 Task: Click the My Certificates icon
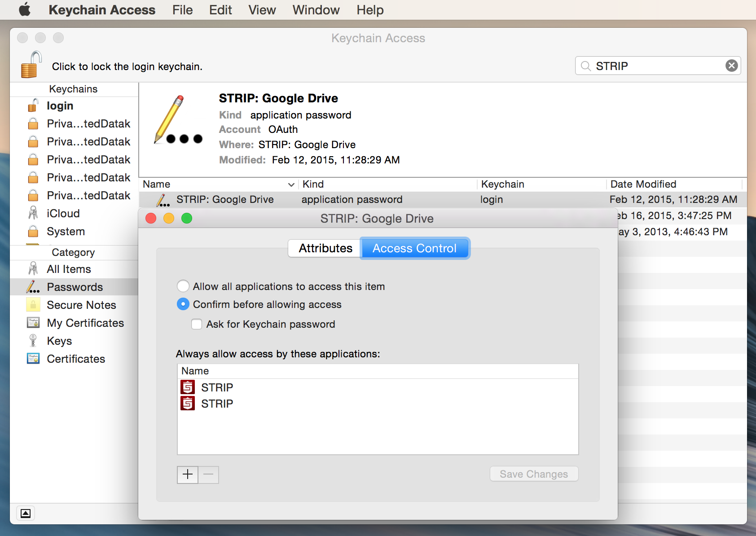[x=33, y=323]
